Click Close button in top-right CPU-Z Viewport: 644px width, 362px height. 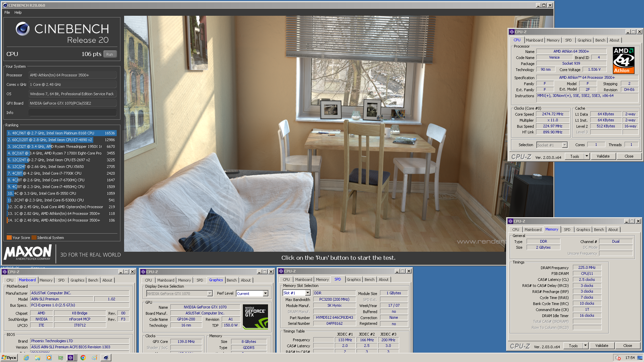coord(629,157)
